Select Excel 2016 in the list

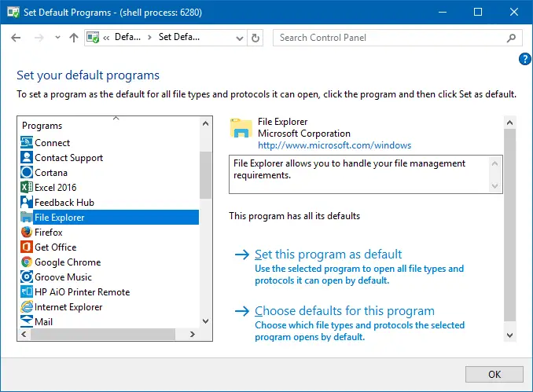55,188
